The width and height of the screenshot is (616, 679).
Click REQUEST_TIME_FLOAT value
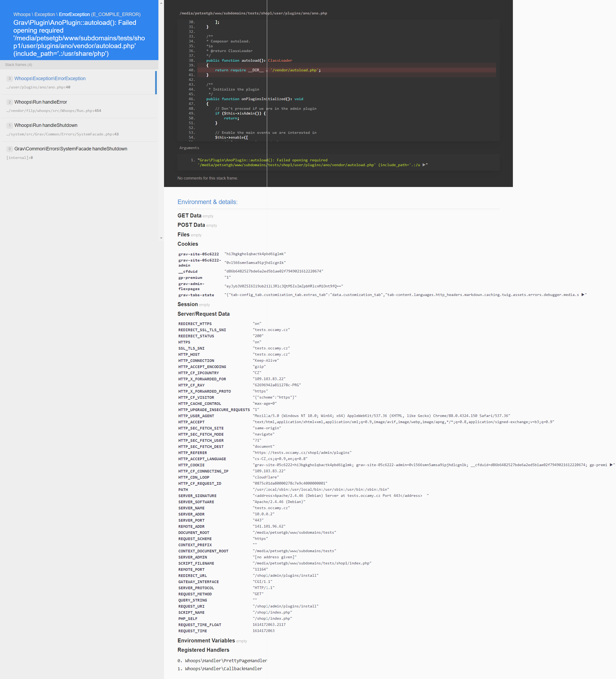269,625
